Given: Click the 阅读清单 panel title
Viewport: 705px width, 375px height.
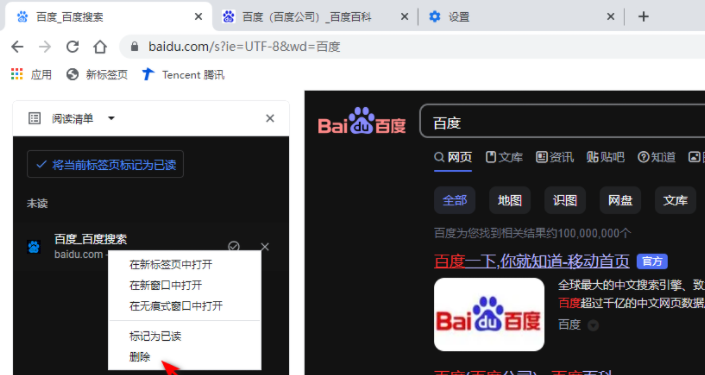Looking at the screenshot, I should point(72,119).
